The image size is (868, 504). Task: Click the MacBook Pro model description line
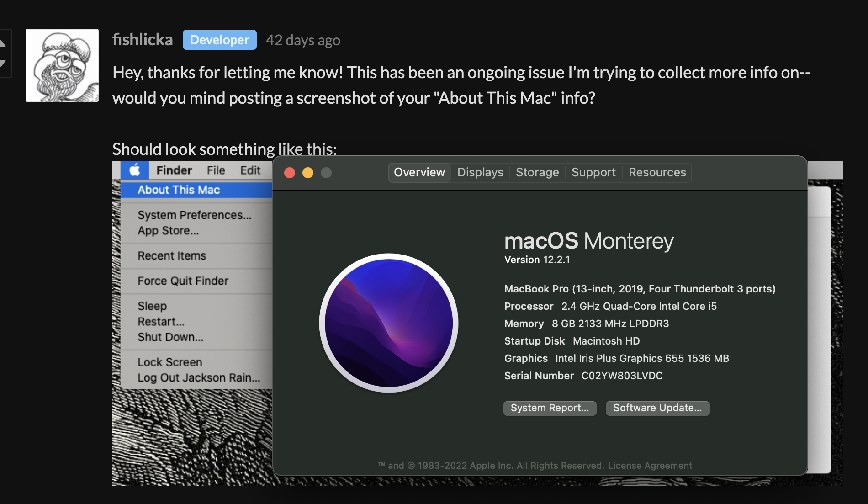pyautogui.click(x=640, y=289)
